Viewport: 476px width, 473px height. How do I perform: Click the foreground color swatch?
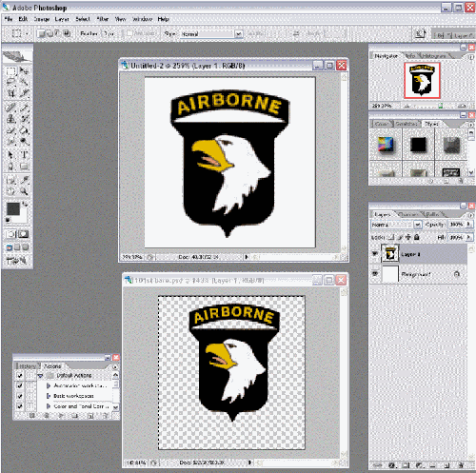(x=13, y=209)
